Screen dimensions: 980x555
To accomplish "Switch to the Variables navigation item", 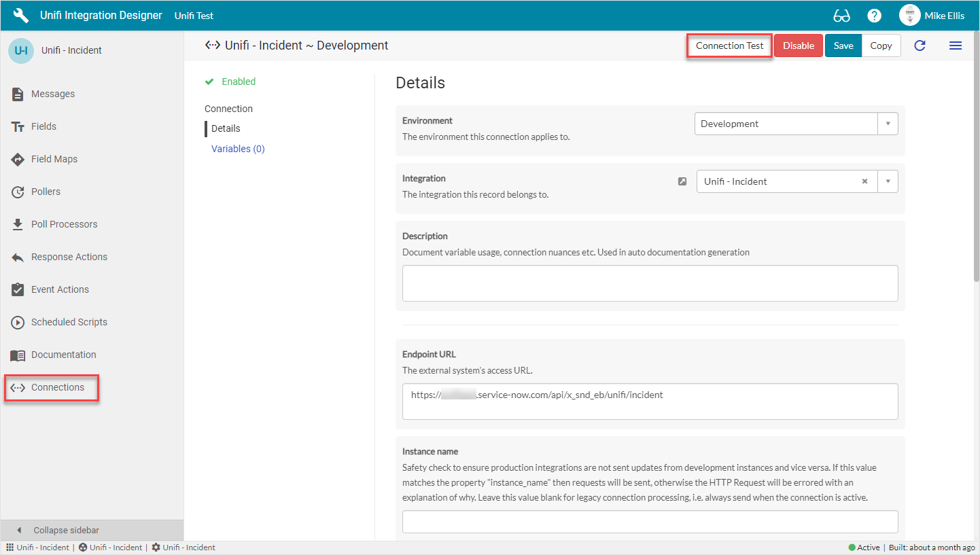I will tap(237, 148).
